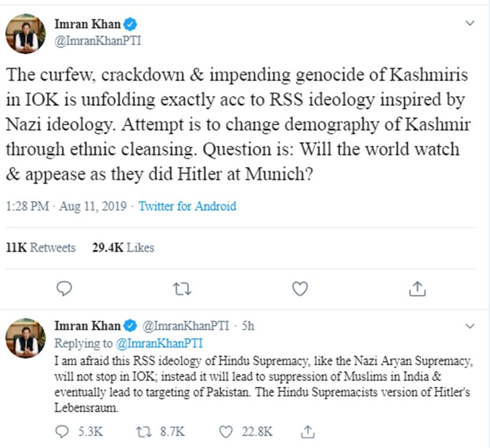
Task: Share the main tweet via the upload icon
Action: tap(417, 288)
